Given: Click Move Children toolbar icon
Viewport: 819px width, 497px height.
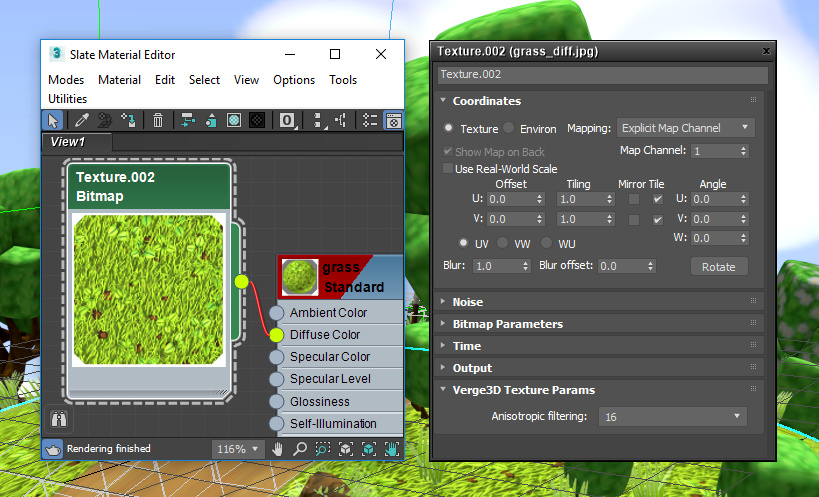Looking at the screenshot, I should 188,121.
